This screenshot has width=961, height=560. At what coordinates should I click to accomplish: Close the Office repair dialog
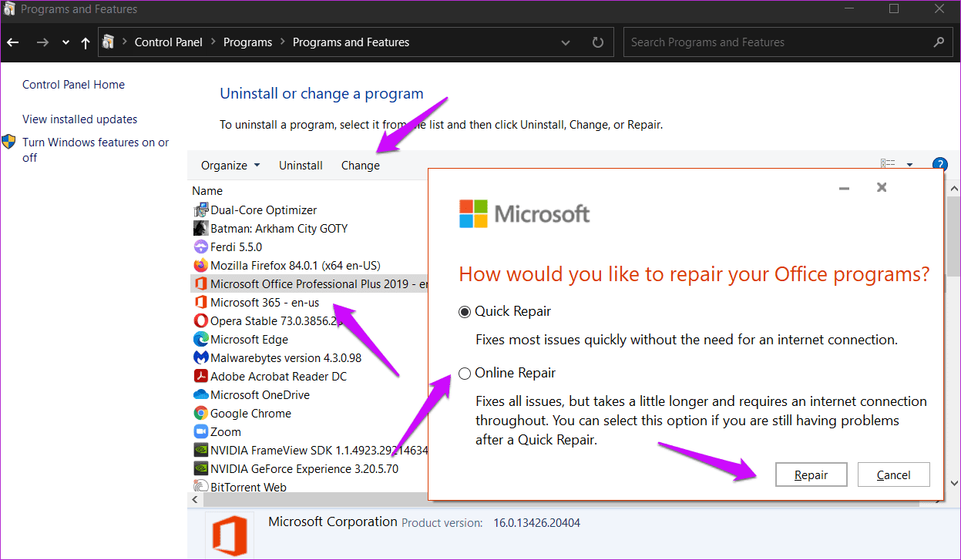(882, 187)
